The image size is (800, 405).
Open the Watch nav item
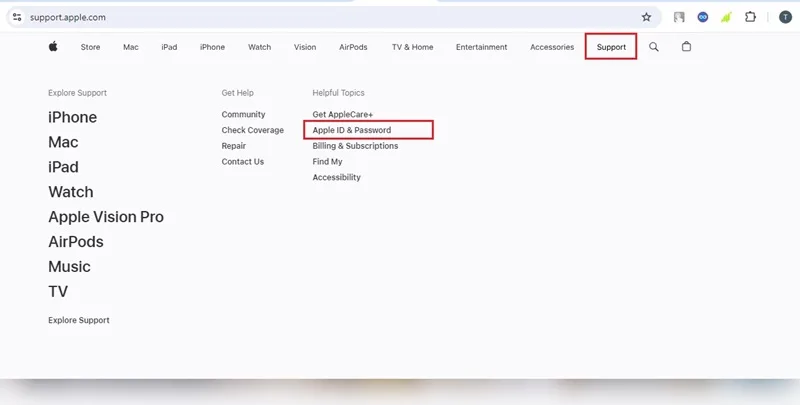tap(259, 47)
